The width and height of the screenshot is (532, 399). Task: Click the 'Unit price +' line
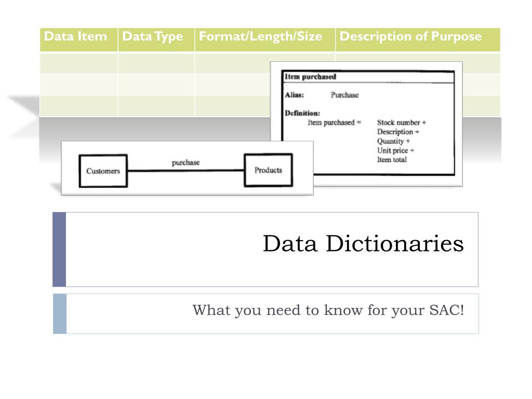[395, 150]
